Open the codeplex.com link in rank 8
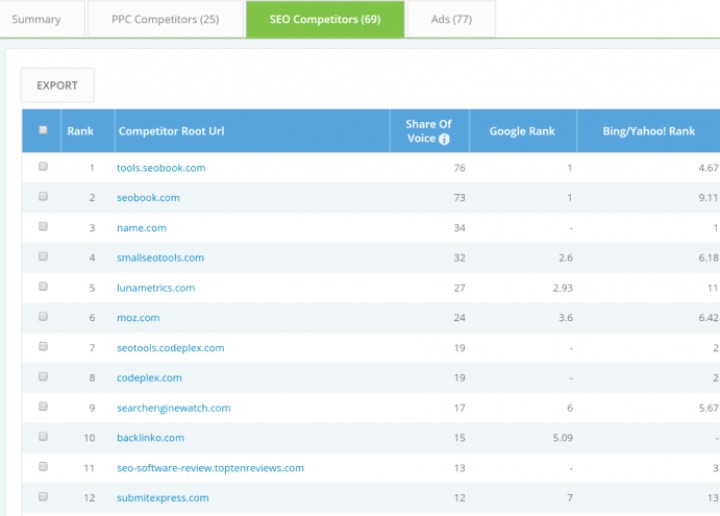This screenshot has height=516, width=720. [149, 378]
